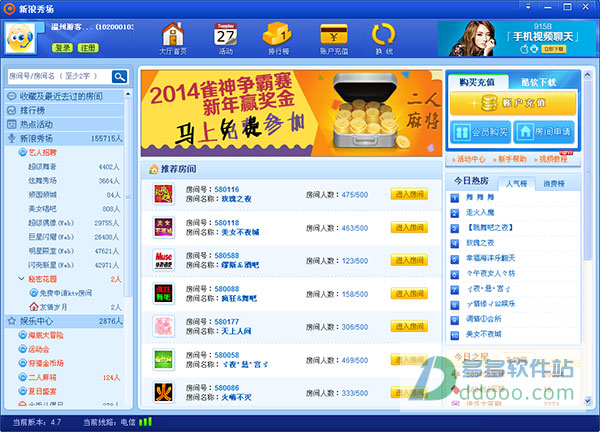Screen dimensions: 600x432
Task: Select 美女唱吧 category
Action: point(42,209)
